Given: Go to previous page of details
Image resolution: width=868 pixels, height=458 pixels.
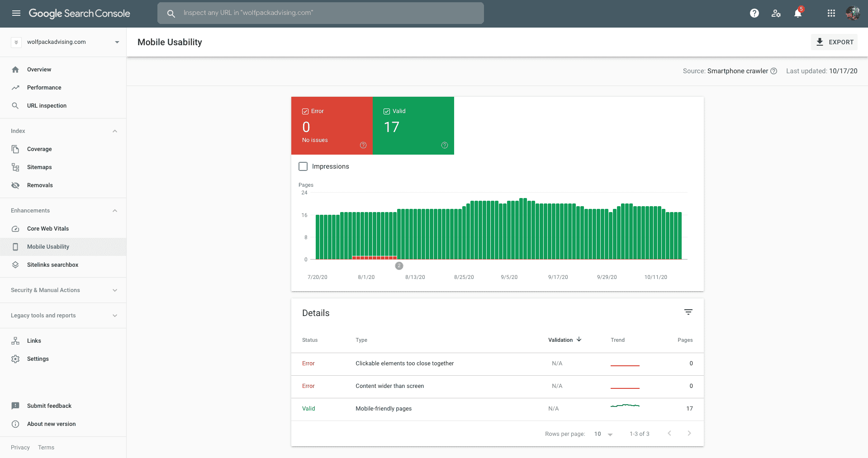Looking at the screenshot, I should pyautogui.click(x=669, y=433).
